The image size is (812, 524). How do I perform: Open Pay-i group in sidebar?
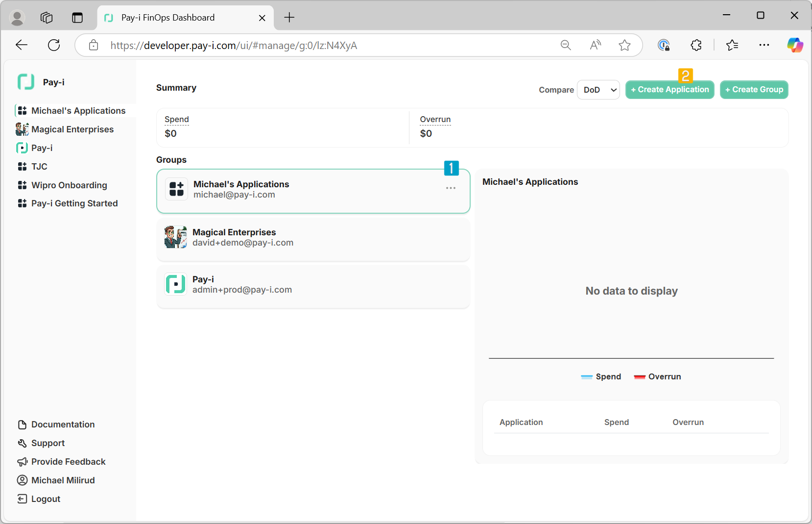pyautogui.click(x=42, y=148)
